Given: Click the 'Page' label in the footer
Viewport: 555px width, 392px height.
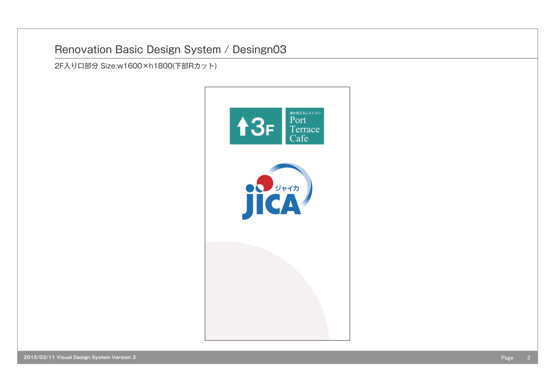Looking at the screenshot, I should (507, 358).
